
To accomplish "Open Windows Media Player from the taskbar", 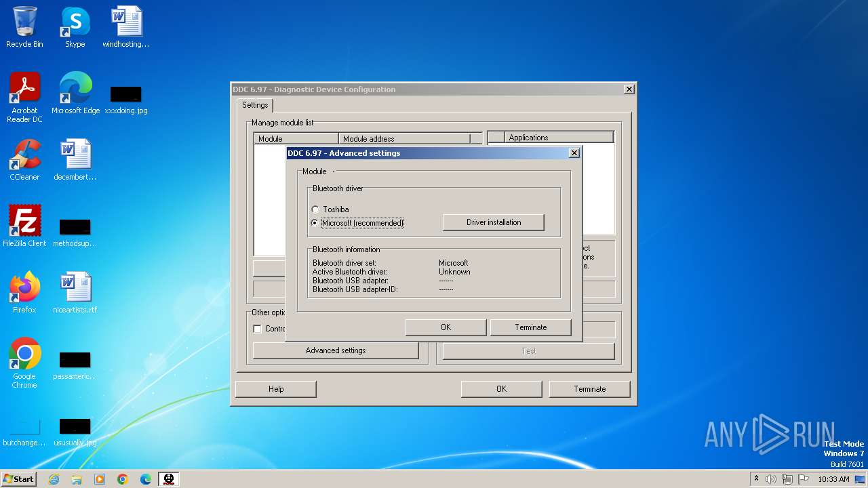I will click(100, 479).
